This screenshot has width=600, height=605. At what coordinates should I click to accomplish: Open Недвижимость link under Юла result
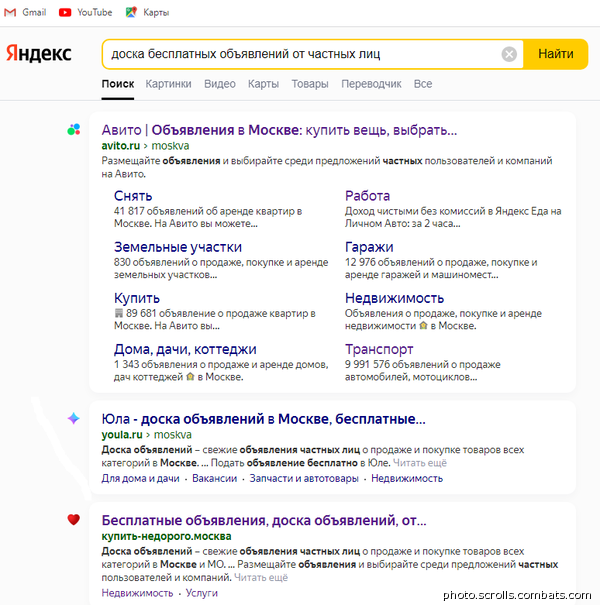pyautogui.click(x=407, y=478)
